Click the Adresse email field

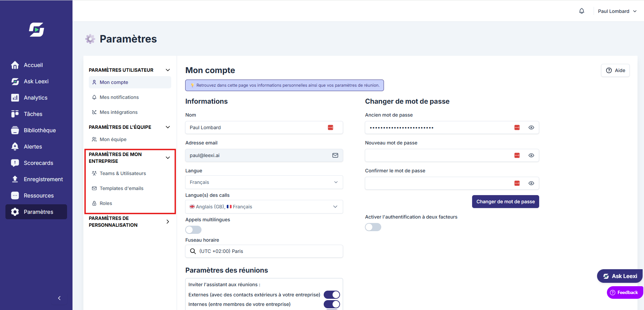coord(264,155)
